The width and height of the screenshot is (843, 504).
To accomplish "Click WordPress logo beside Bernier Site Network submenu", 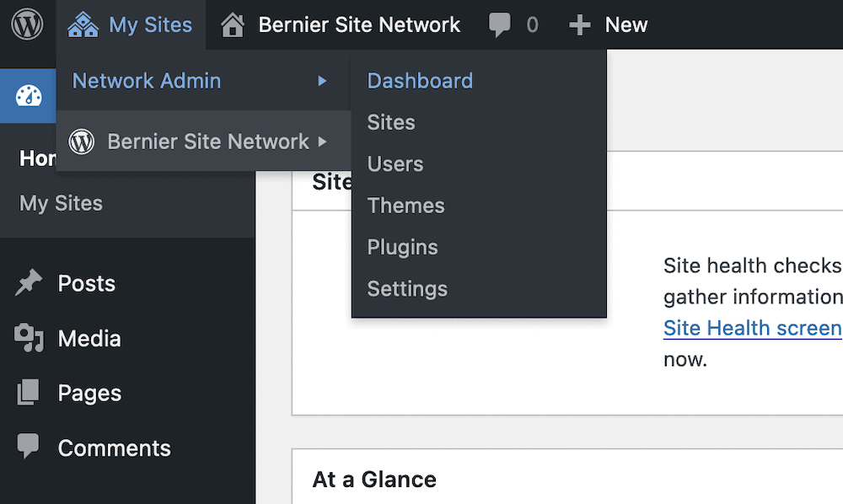I will tap(81, 142).
